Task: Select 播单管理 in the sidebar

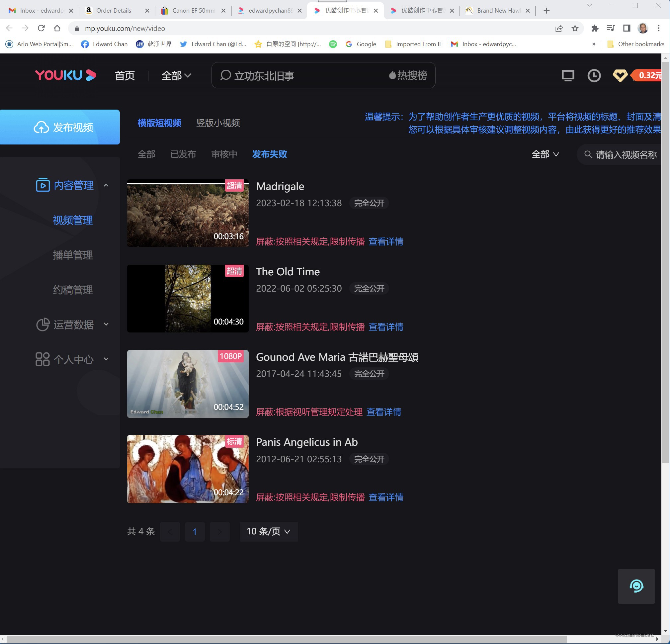Action: click(73, 255)
